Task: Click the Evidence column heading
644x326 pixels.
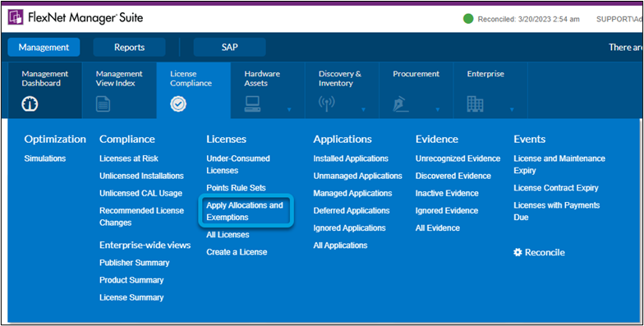Action: pos(437,140)
